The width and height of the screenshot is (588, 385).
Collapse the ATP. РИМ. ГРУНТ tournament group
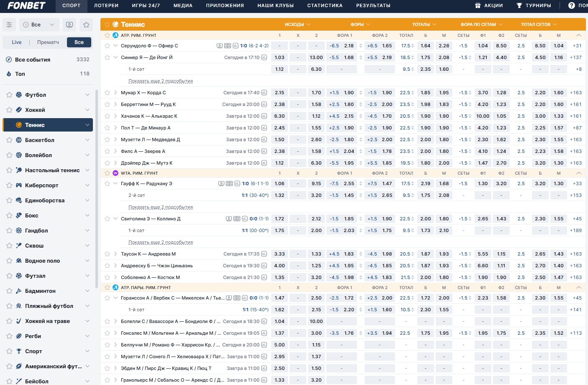tap(579, 35)
